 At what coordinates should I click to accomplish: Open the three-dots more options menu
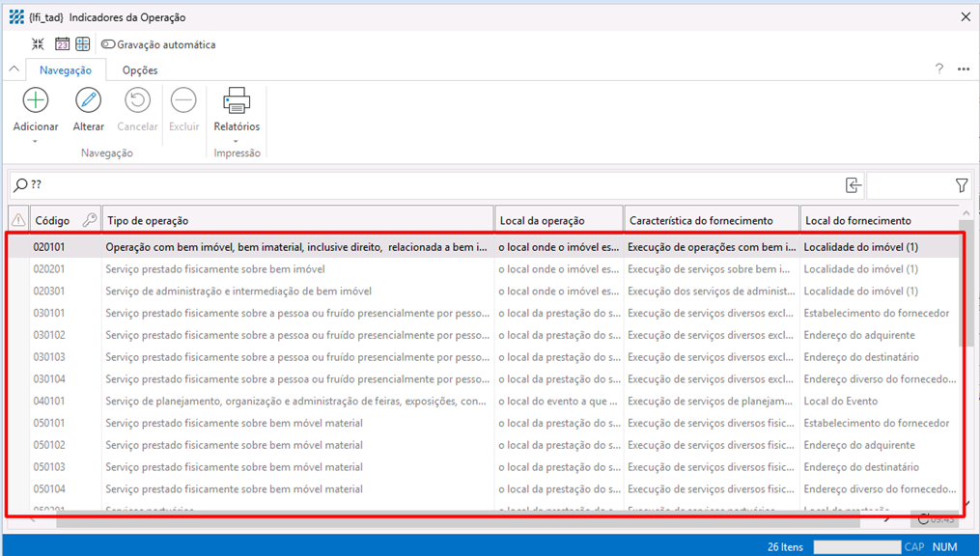[963, 69]
